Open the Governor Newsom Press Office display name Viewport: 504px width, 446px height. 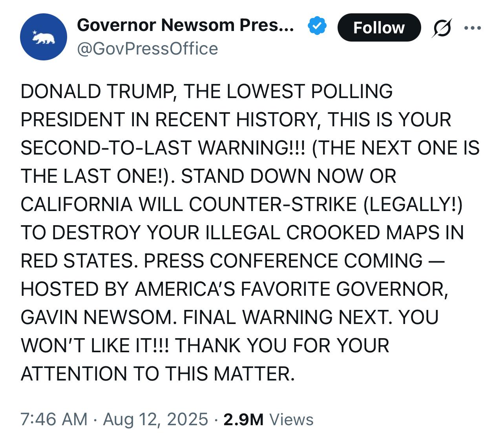185,25
